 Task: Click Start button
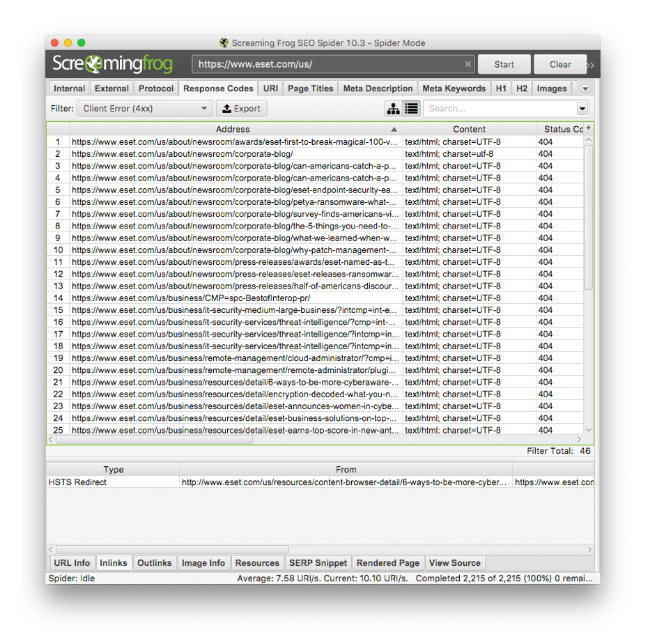tap(504, 65)
